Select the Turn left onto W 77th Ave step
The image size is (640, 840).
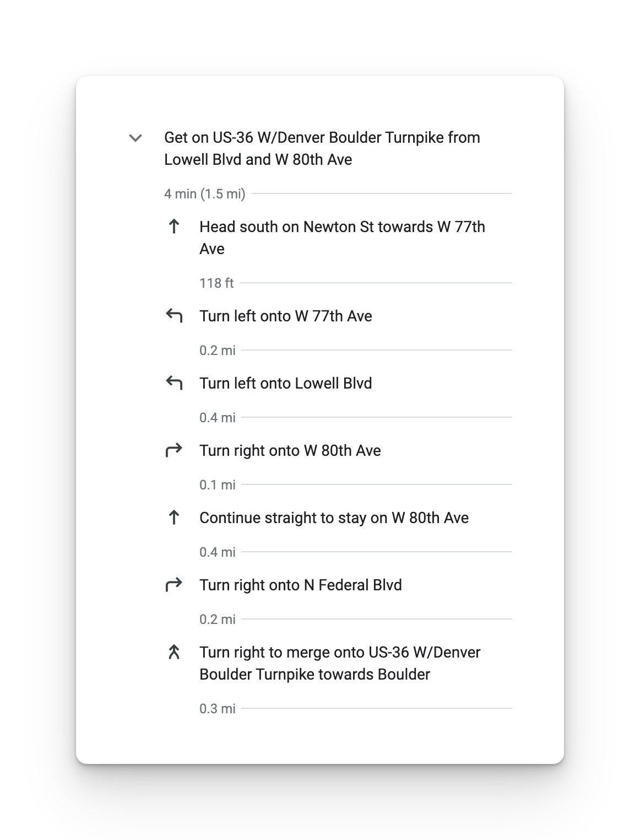click(286, 316)
